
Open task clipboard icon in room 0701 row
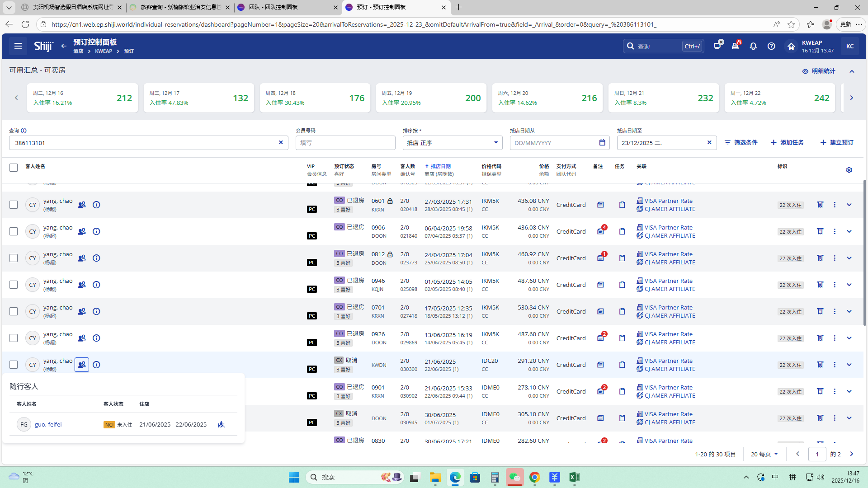[x=622, y=311]
